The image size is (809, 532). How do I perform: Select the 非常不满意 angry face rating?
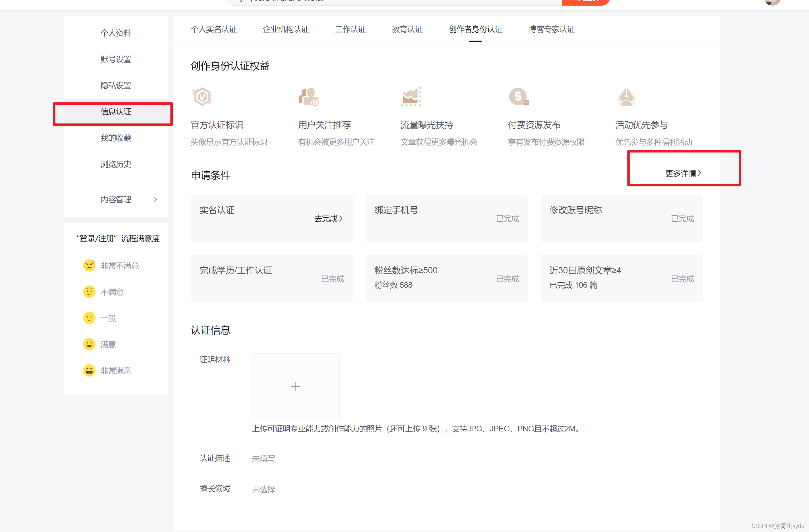[x=89, y=265]
